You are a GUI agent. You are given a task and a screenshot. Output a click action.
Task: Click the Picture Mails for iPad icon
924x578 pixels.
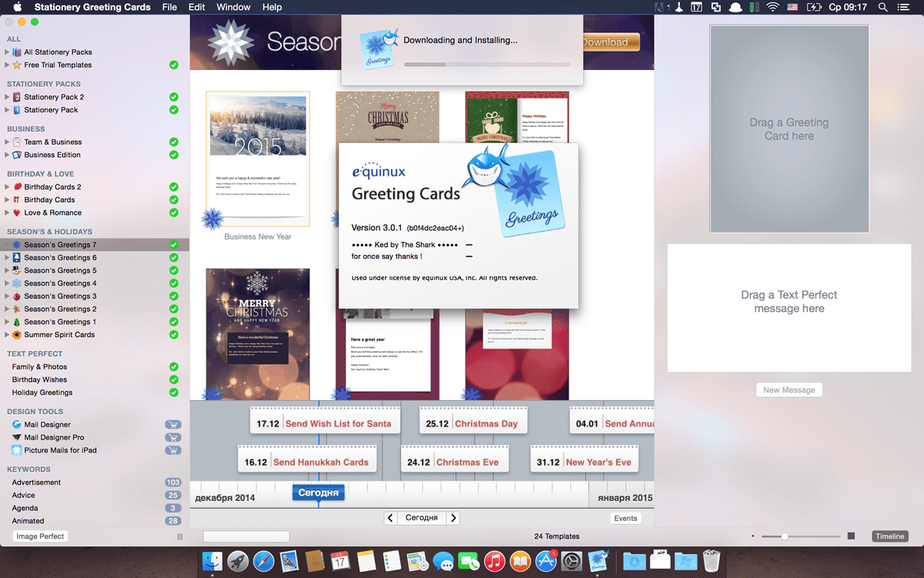click(x=17, y=450)
